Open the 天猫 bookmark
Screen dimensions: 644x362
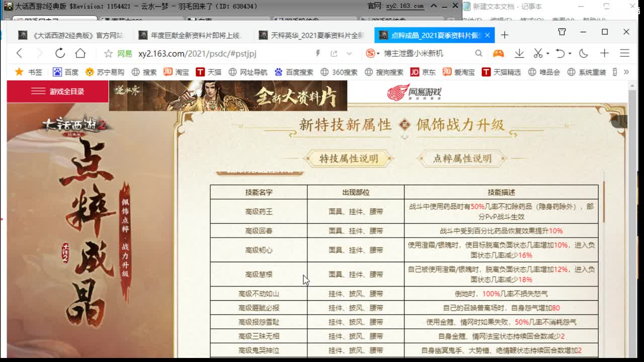tap(209, 72)
